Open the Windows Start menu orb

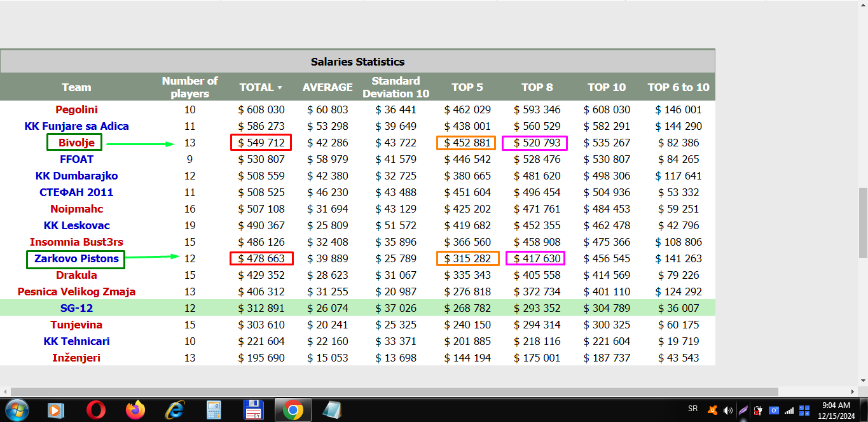click(16, 410)
